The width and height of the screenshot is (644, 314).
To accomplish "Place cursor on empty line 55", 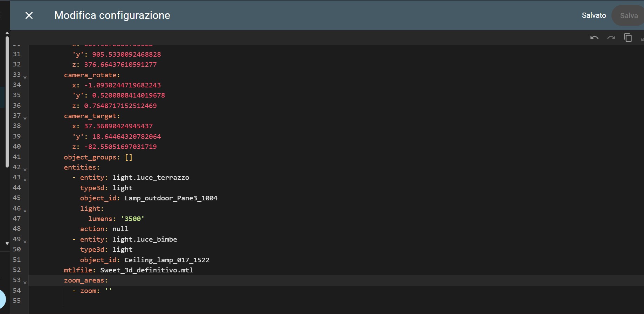I will click(140, 301).
